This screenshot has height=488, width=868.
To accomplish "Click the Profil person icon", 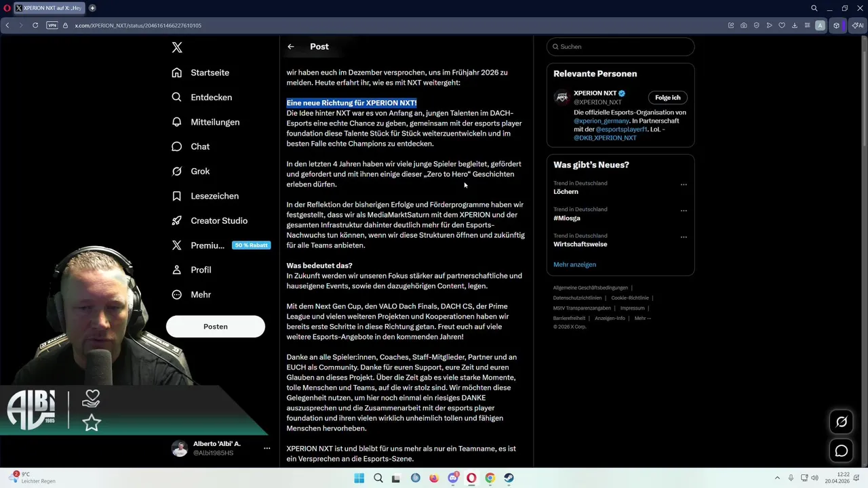I will click(x=177, y=270).
